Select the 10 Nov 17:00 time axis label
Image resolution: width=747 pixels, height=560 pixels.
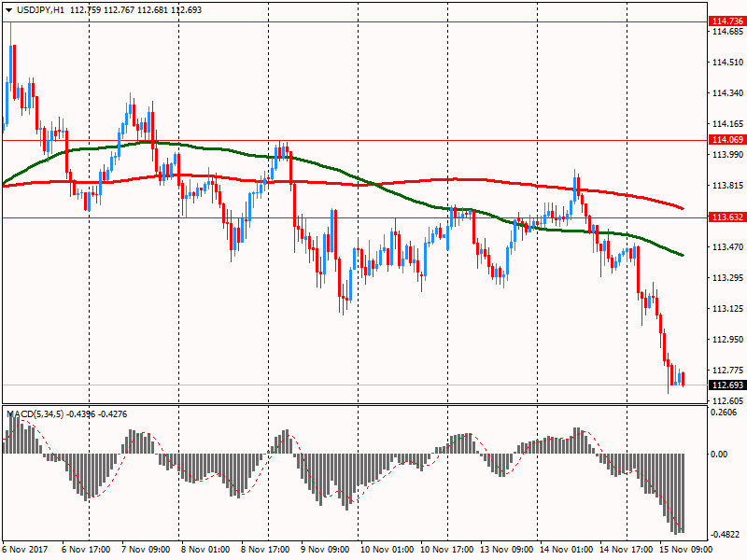click(447, 550)
